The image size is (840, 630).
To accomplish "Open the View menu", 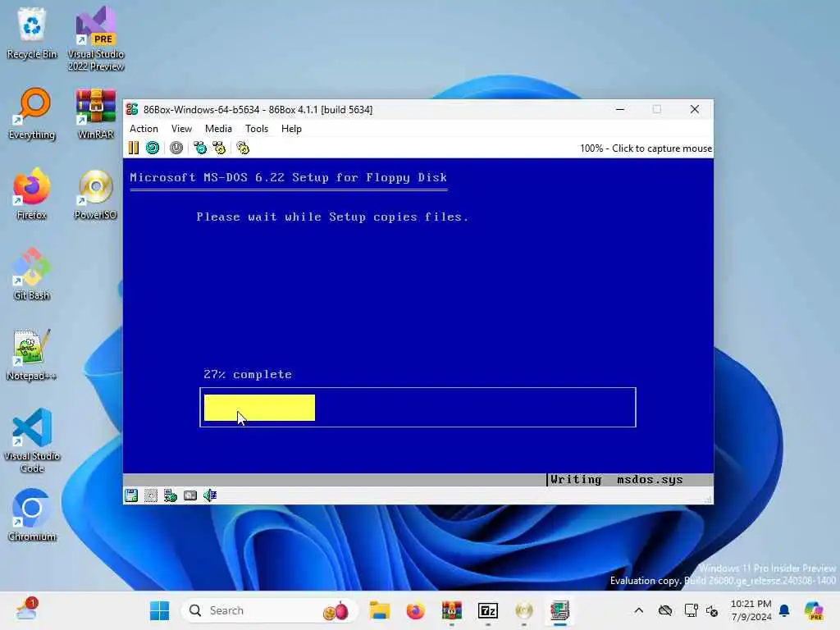I will click(x=181, y=129).
